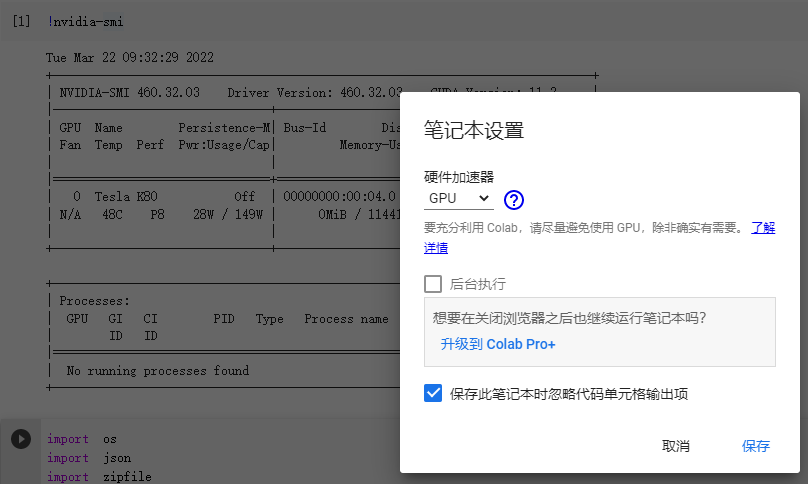The width and height of the screenshot is (808, 484).
Task: Click the 笔记本设置 dialog title
Action: click(474, 131)
